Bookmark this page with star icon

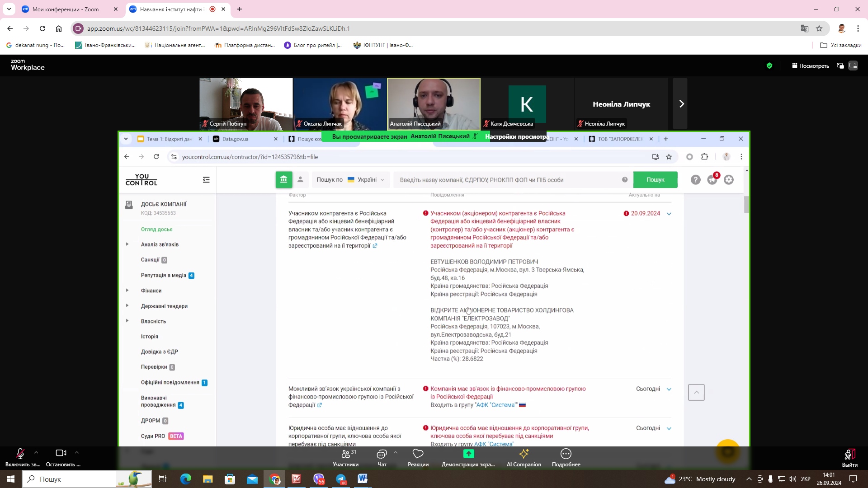point(819,28)
